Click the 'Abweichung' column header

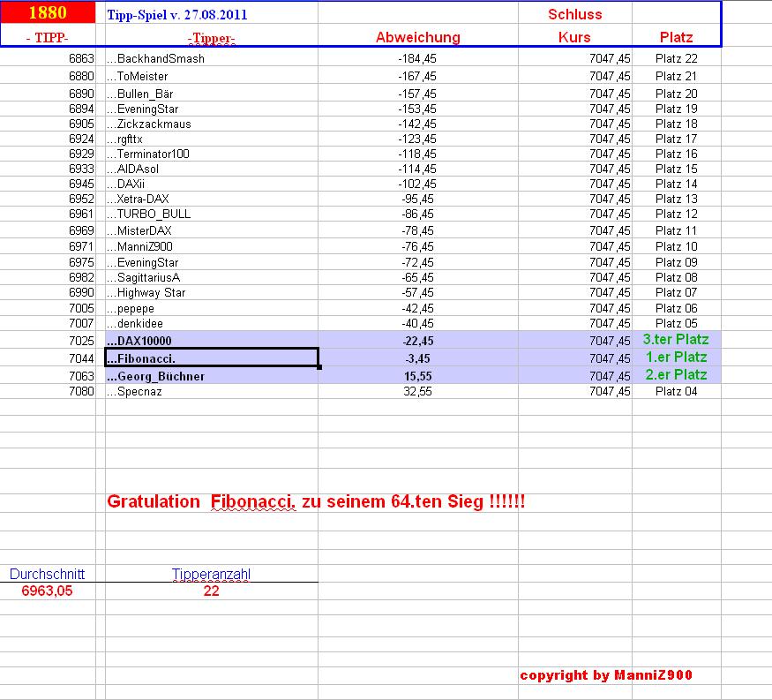(x=418, y=37)
